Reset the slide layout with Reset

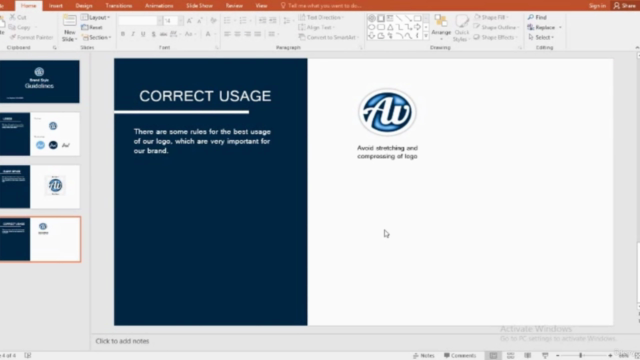click(92, 27)
